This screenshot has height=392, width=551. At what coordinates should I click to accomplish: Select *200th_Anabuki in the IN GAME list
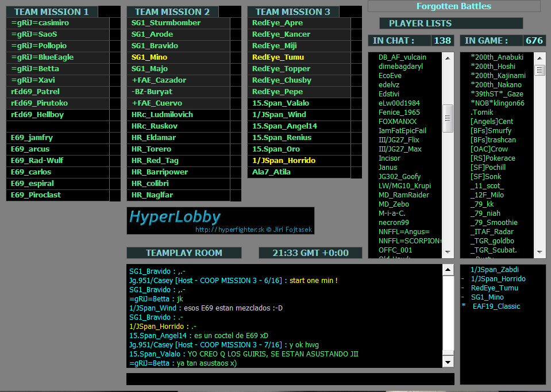[497, 57]
